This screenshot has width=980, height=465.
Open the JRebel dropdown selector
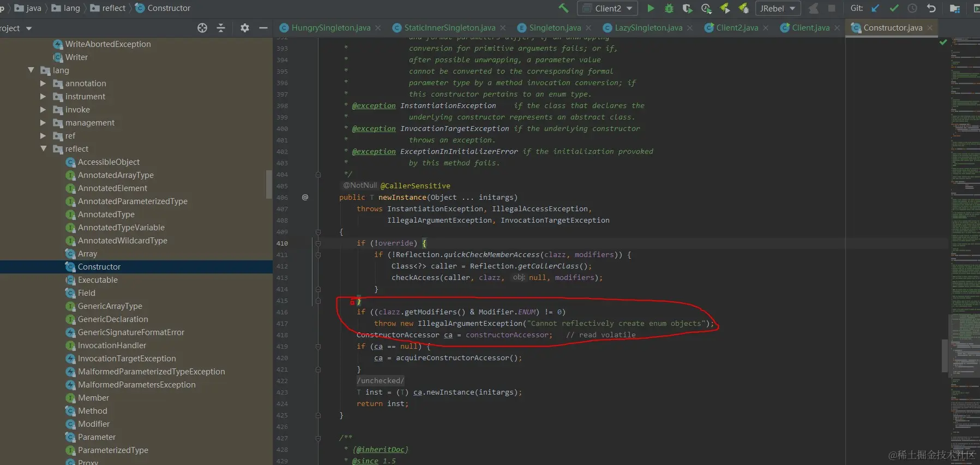pyautogui.click(x=778, y=8)
